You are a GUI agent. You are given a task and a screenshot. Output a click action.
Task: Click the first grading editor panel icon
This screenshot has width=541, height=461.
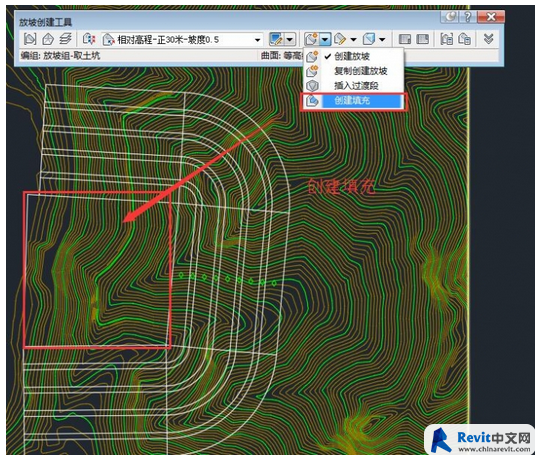pyautogui.click(x=405, y=39)
